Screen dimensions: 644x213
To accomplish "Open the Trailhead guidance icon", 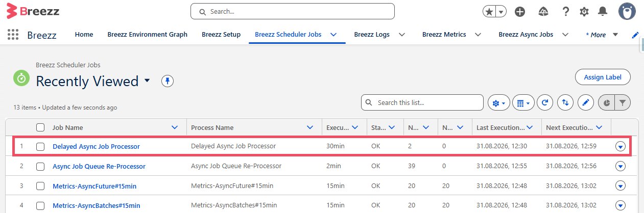I will (x=544, y=11).
